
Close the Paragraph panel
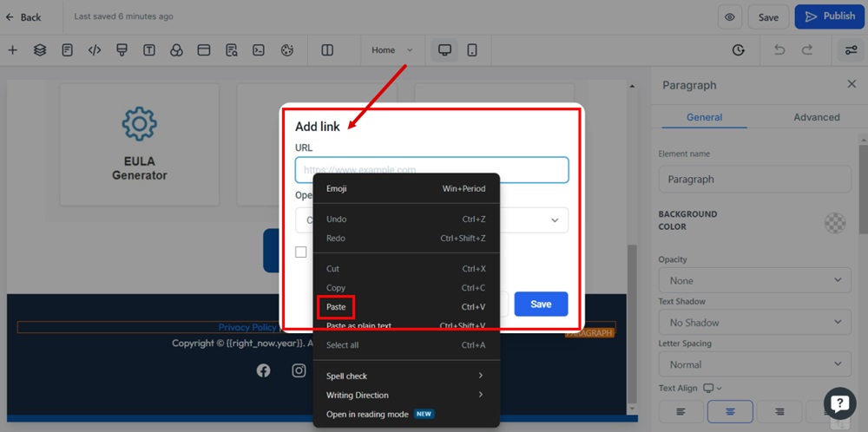(x=852, y=84)
